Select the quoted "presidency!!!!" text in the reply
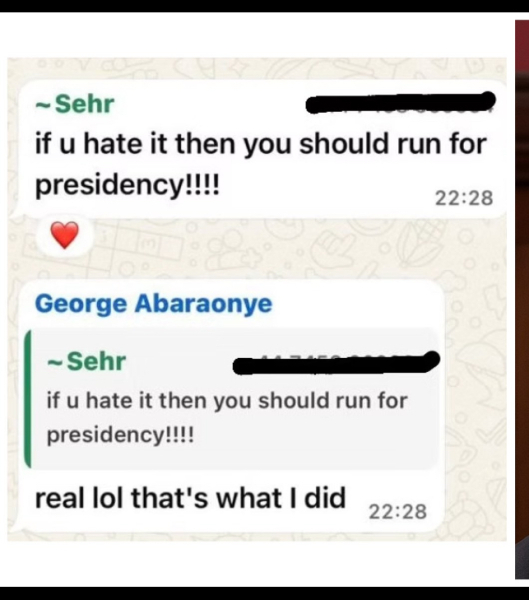The image size is (529, 600). tap(120, 435)
